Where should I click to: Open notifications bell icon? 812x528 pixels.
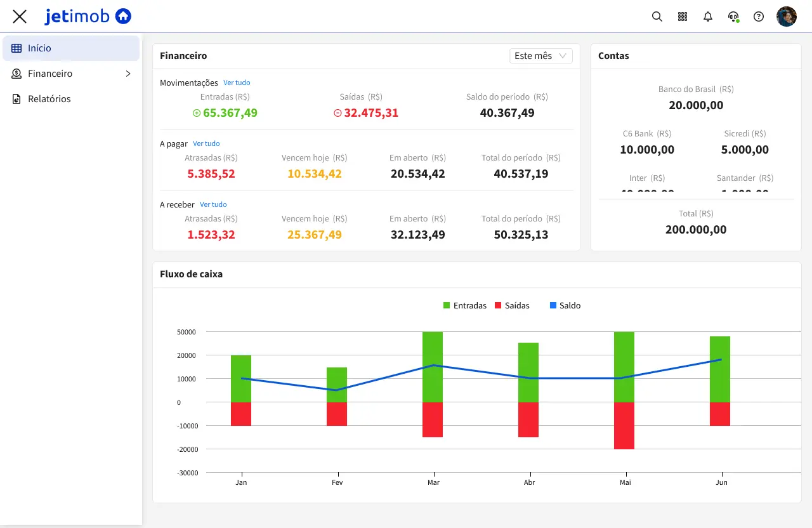[x=708, y=16]
